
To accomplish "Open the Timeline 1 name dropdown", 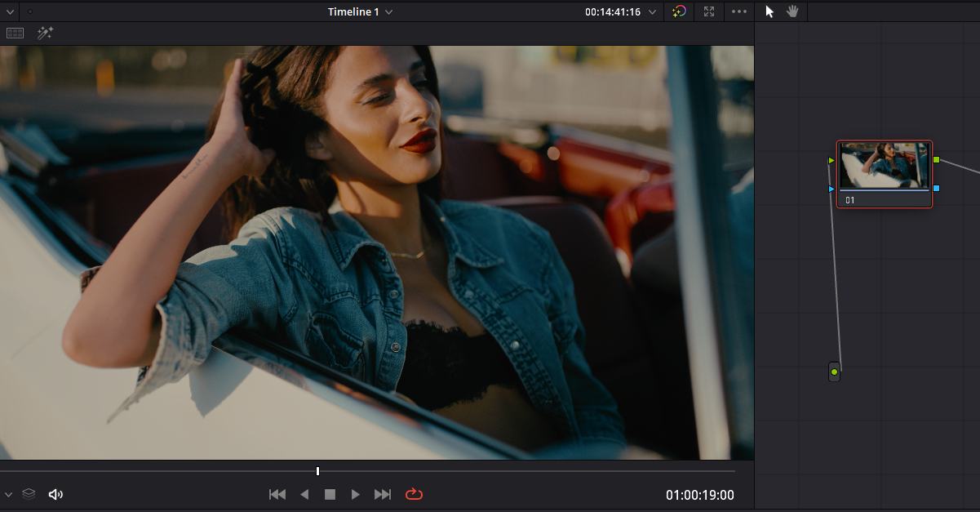I will (x=360, y=11).
